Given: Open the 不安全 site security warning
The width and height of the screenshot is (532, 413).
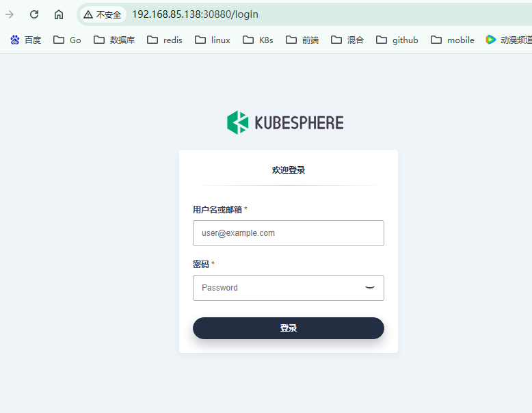Looking at the screenshot, I should [103, 14].
